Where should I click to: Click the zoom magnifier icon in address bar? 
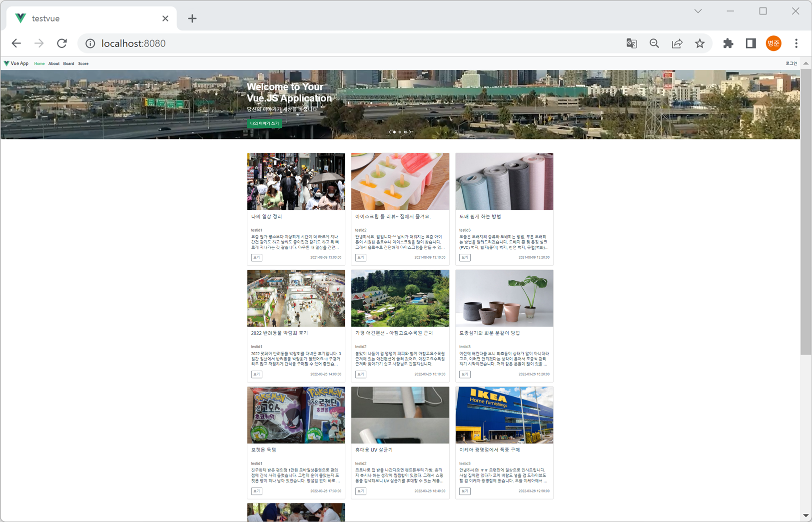(654, 43)
